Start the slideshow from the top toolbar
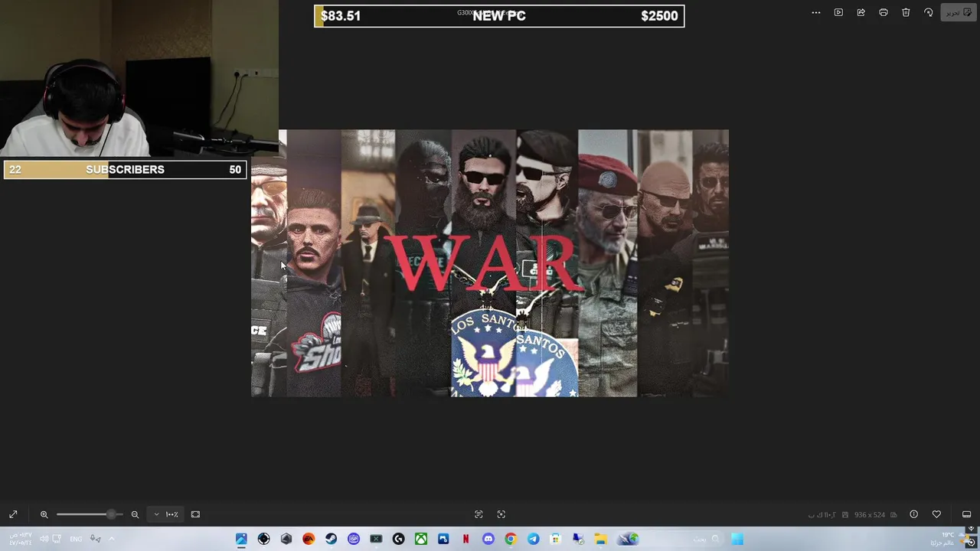Viewport: 980px width, 551px height. click(838, 12)
